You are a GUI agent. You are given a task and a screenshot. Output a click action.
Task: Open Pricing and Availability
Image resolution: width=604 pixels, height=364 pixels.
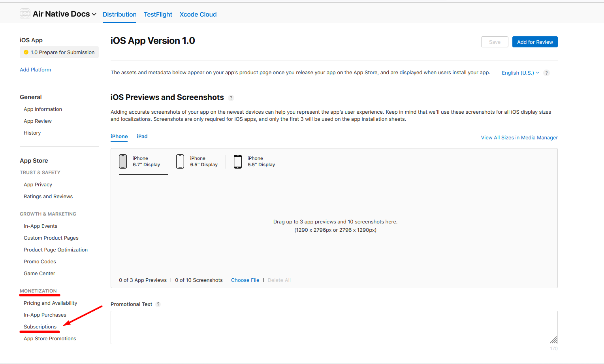tap(50, 303)
